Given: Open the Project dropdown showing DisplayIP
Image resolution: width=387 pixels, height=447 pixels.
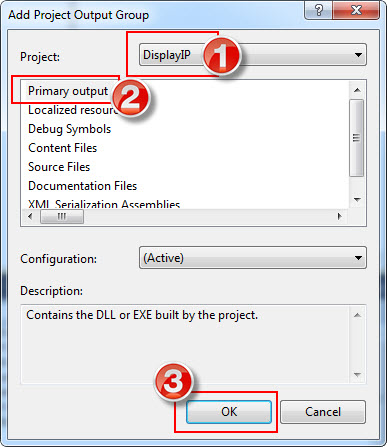Looking at the screenshot, I should pos(253,55).
